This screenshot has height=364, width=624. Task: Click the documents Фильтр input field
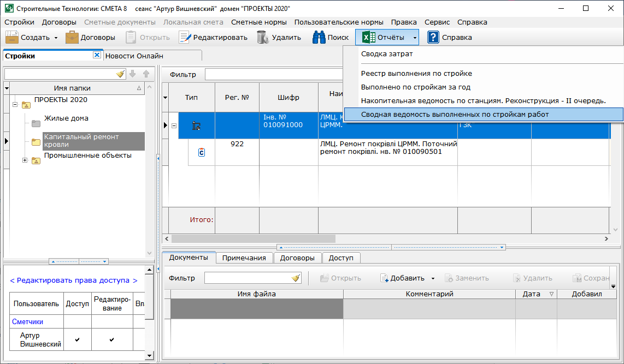point(248,278)
